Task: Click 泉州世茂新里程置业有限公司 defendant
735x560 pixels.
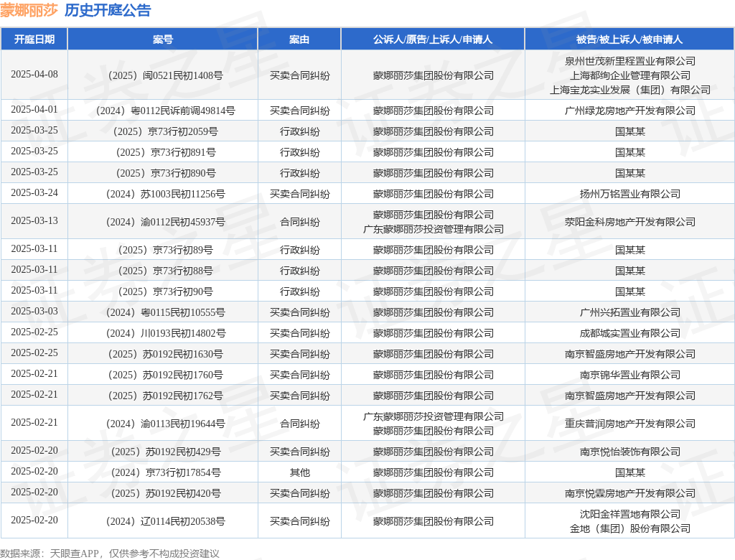Action: click(630, 61)
